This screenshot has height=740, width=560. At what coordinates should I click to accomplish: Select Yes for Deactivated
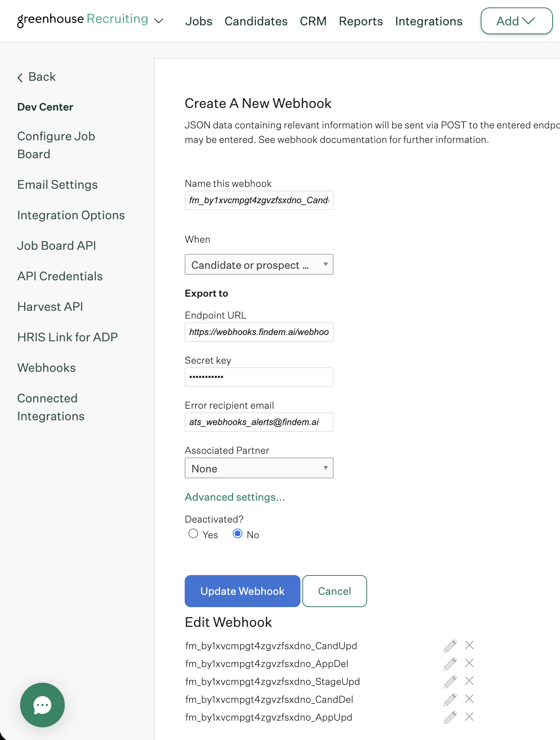[x=193, y=534]
